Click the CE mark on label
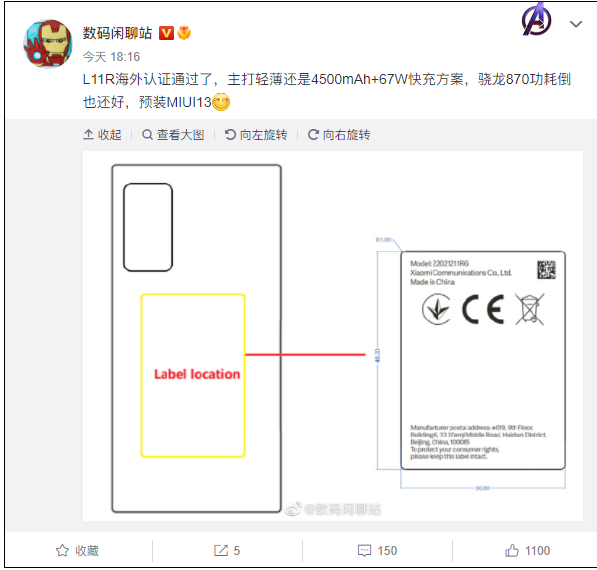 pos(483,309)
